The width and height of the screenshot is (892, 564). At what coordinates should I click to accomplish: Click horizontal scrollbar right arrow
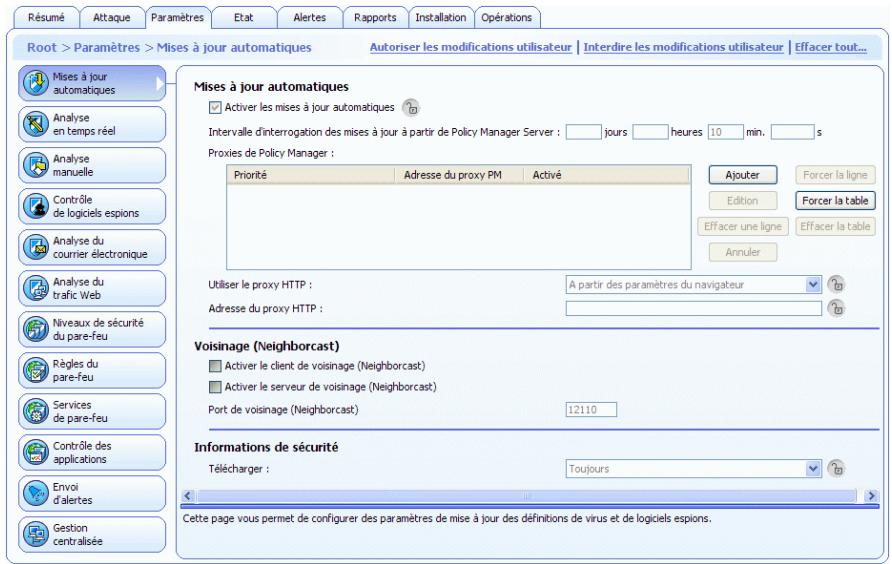coord(871,496)
